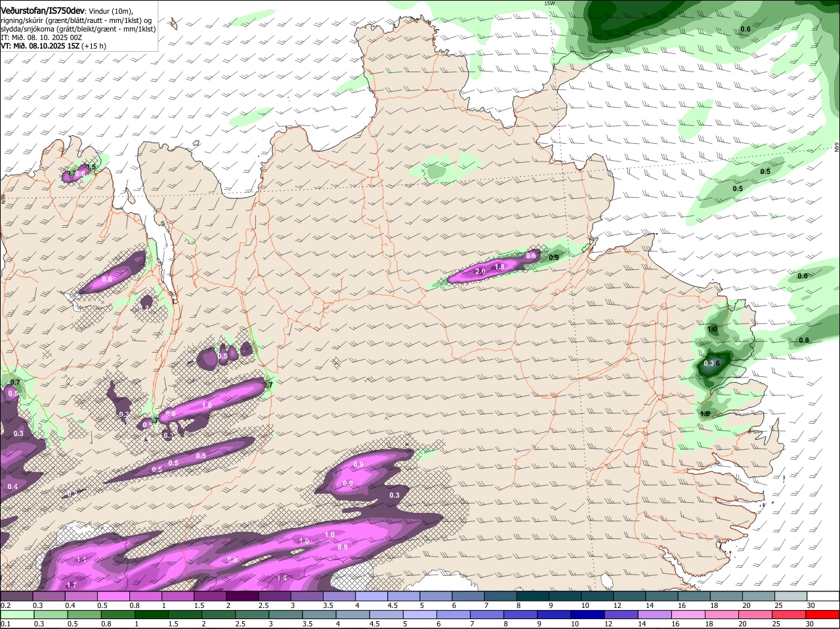Click the 2.0 value in the central purple band
The width and height of the screenshot is (840, 629).
[480, 271]
